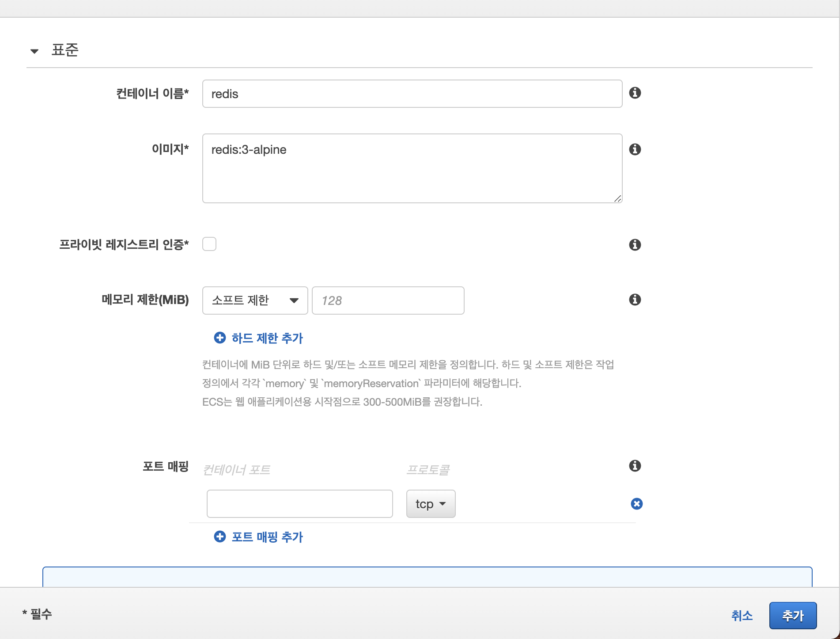Click the 컨테이너 포트 column header
Image resolution: width=840 pixels, height=639 pixels.
coord(236,470)
